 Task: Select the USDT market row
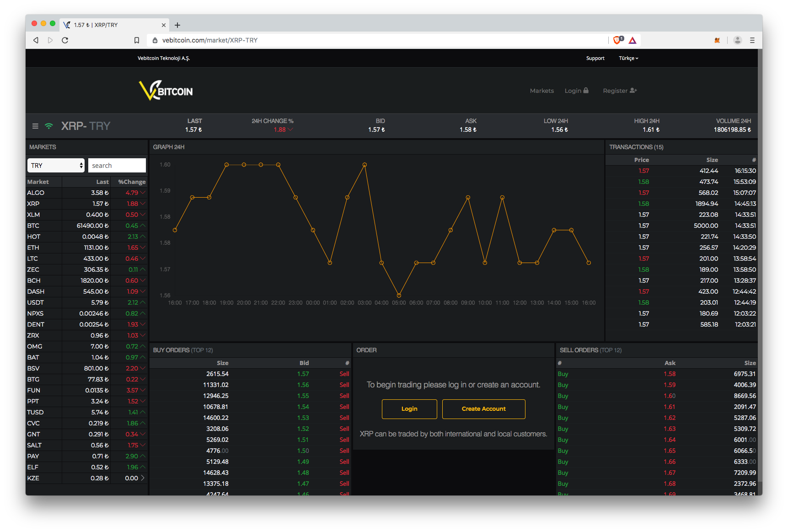[x=86, y=302]
